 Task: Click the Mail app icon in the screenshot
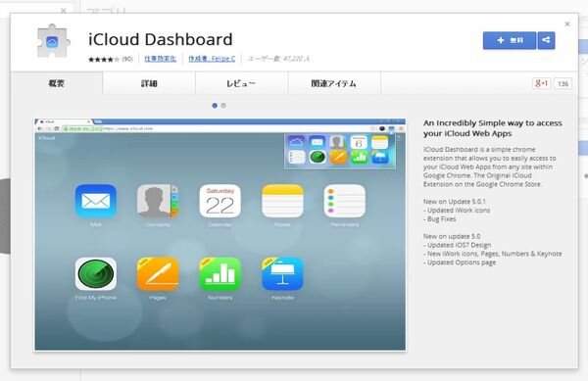(96, 201)
